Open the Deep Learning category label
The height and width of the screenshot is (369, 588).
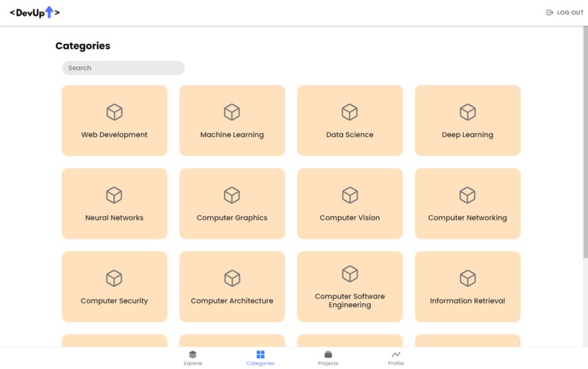pos(468,135)
